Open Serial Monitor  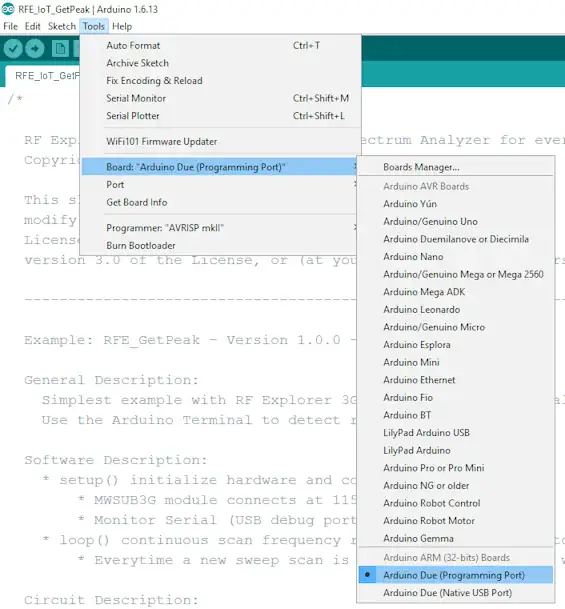click(221, 98)
